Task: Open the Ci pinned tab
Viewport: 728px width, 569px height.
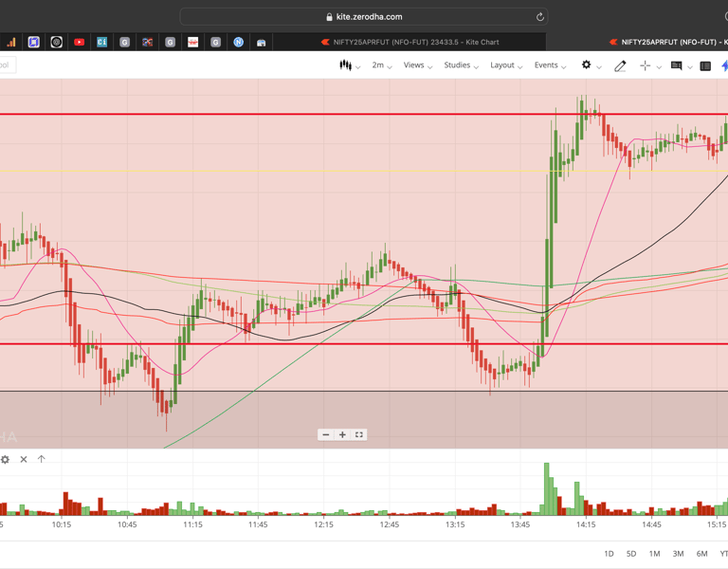Action: point(101,43)
